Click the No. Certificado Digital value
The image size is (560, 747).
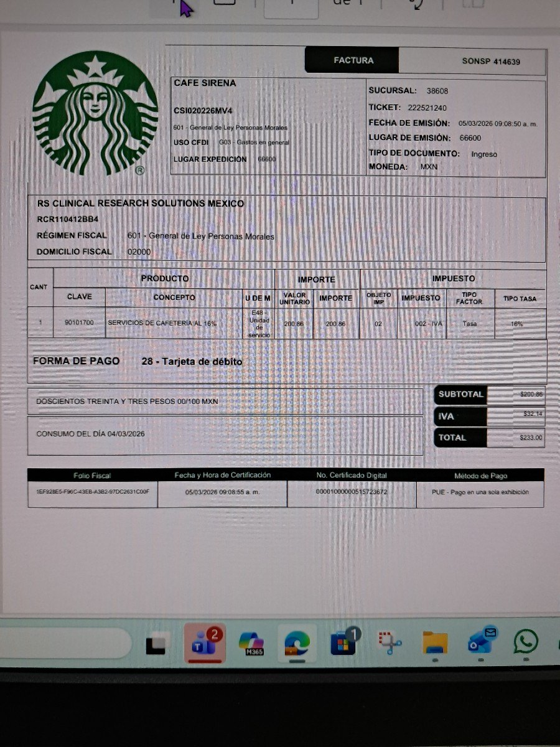(x=352, y=492)
